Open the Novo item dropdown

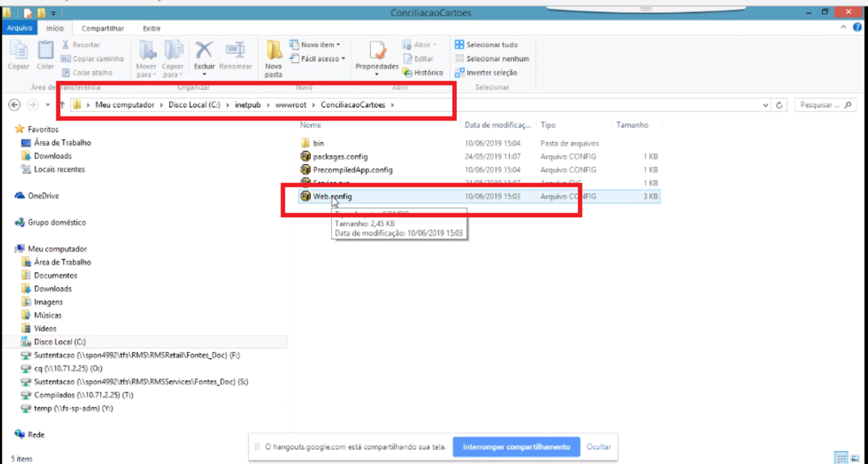click(315, 45)
